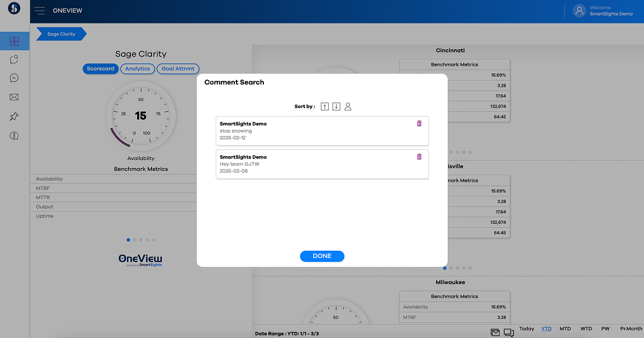644x338 pixels.
Task: Click the Sage Clarity breadcrumb
Action: pos(61,34)
